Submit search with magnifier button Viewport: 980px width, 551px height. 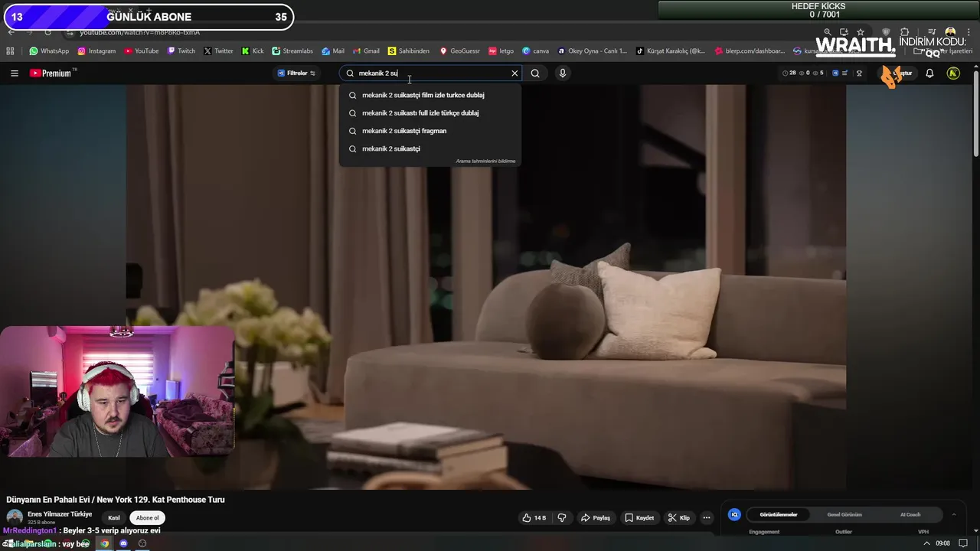(x=535, y=73)
